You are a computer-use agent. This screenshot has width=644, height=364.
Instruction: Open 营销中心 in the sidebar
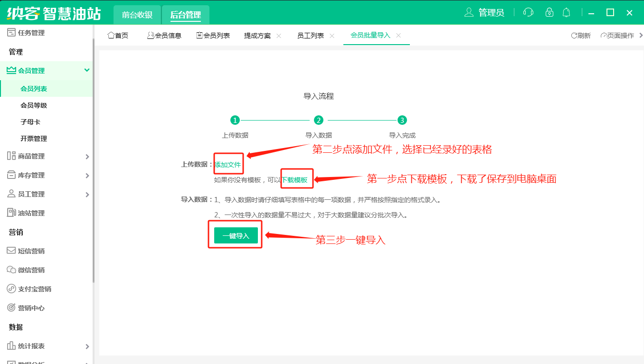tap(31, 308)
